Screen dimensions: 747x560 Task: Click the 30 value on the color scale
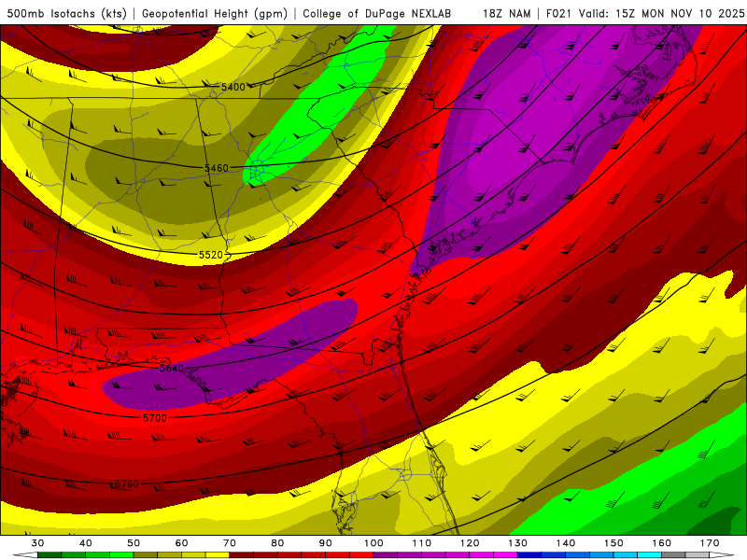point(37,543)
